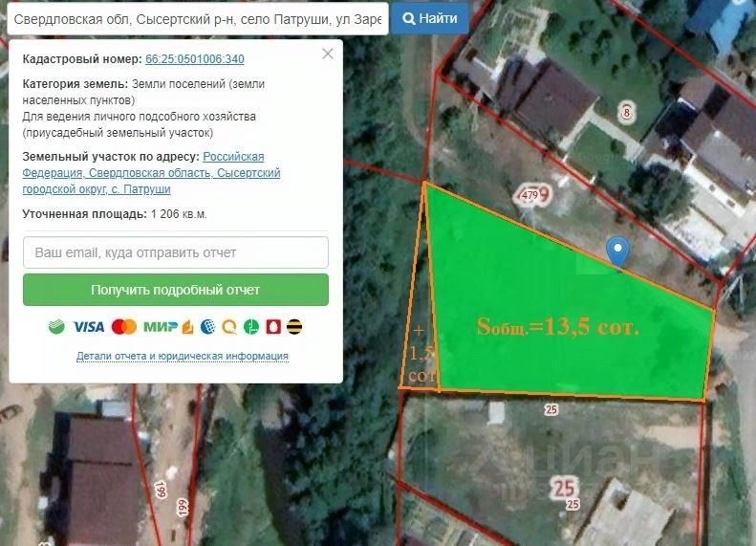
Task: Click the house number 8 label
Action: click(626, 113)
